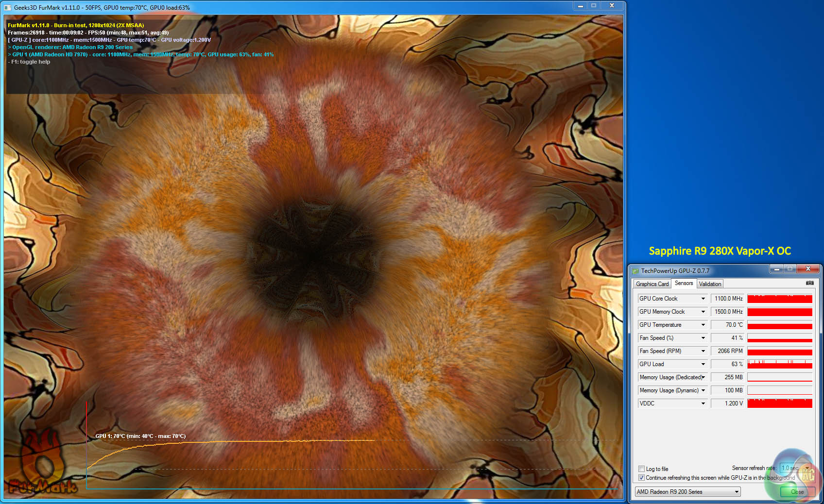This screenshot has height=504, width=824.
Task: Click the FurMark window title text
Action: pyautogui.click(x=102, y=8)
